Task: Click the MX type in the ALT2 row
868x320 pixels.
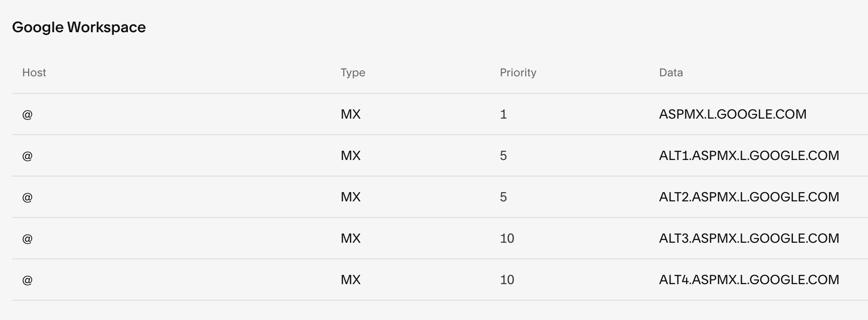Action: coord(350,197)
